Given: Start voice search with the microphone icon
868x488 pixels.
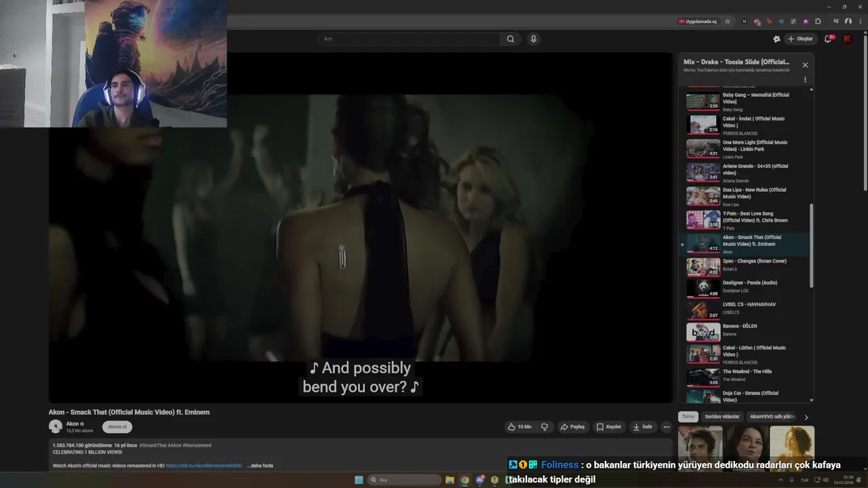Looking at the screenshot, I should tap(534, 39).
